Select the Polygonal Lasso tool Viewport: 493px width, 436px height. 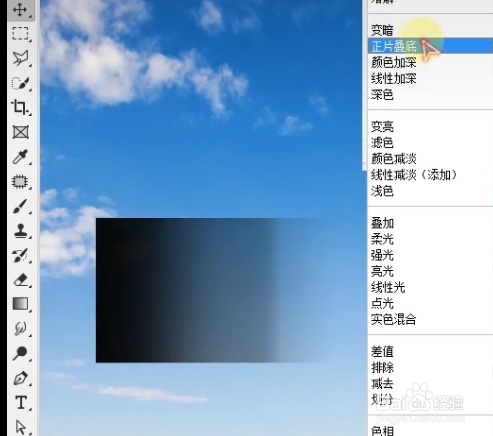tap(20, 58)
